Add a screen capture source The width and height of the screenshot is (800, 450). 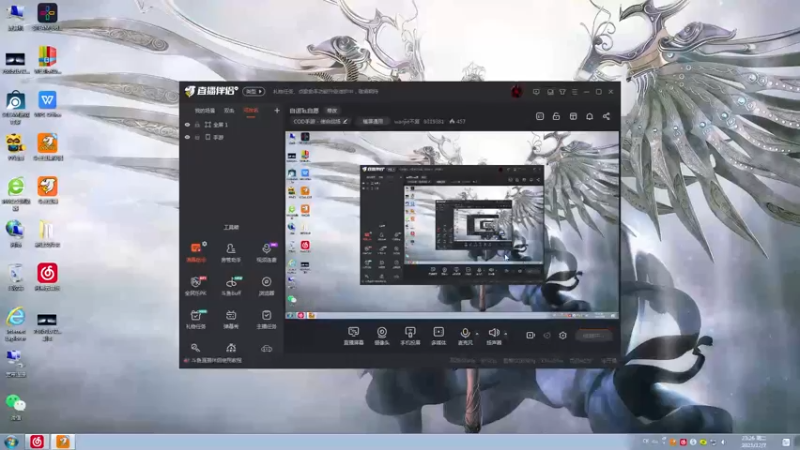354,336
